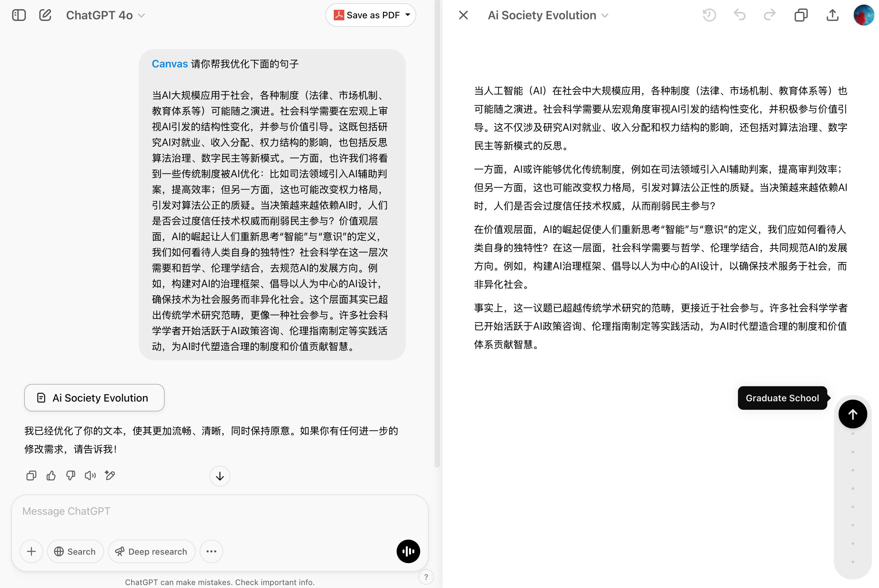Click the Canvas link in the user message
Image resolution: width=879 pixels, height=588 pixels.
(x=170, y=64)
